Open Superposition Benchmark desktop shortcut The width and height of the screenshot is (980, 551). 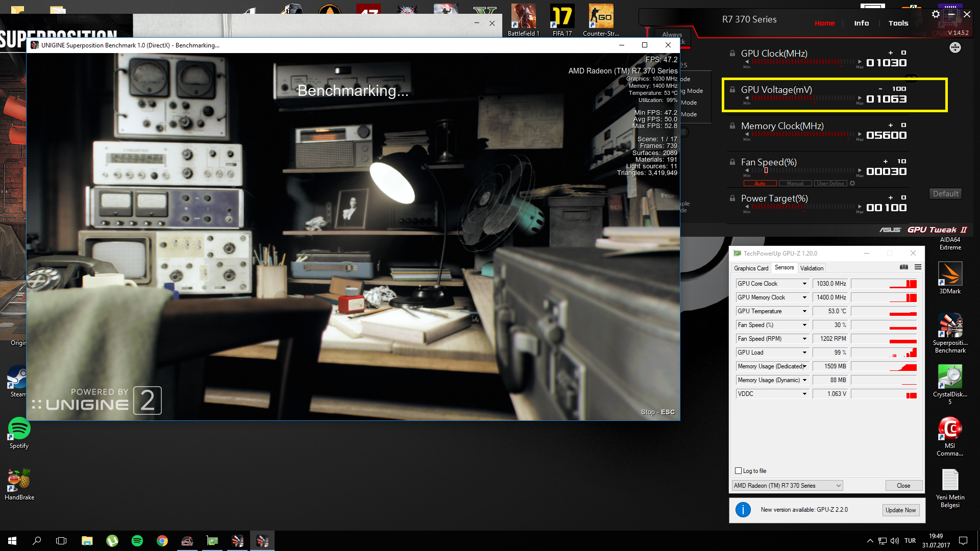point(950,333)
